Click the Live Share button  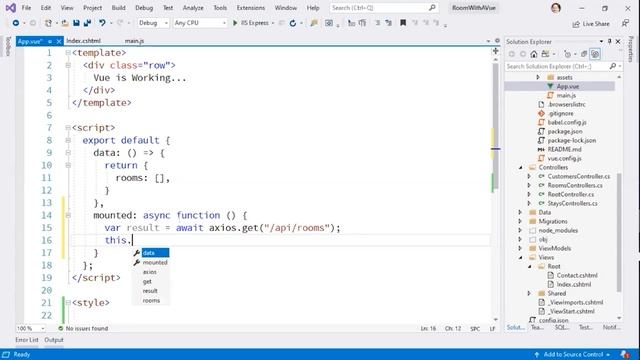point(591,24)
